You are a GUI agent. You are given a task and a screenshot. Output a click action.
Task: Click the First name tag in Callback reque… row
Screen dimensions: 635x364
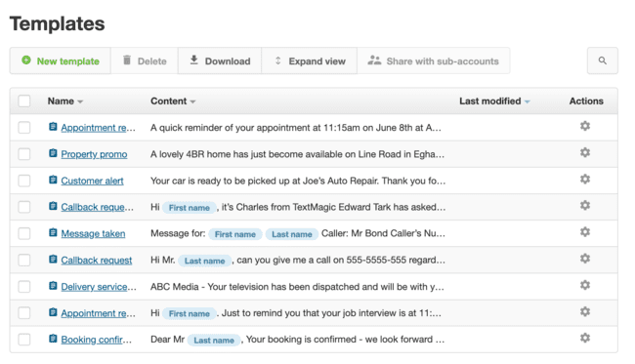pos(190,208)
